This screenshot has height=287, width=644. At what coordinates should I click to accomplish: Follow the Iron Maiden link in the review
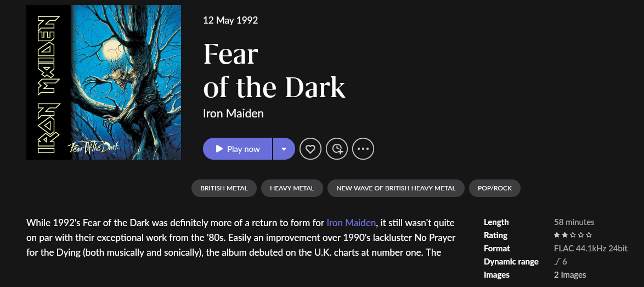tap(351, 223)
